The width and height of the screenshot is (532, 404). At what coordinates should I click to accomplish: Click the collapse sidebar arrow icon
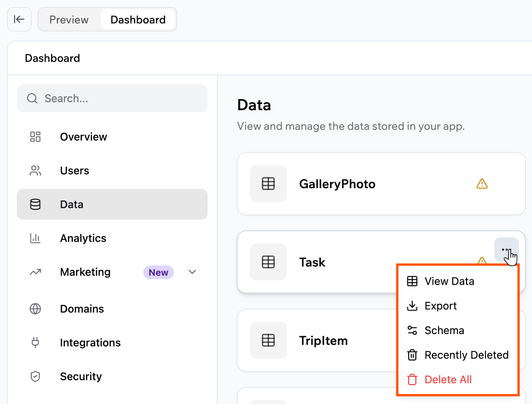[19, 19]
